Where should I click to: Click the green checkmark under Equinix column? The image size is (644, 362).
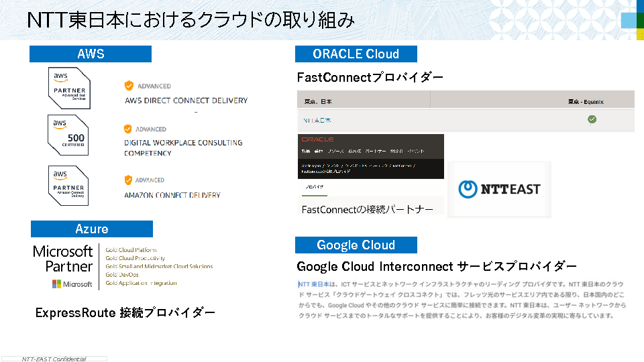point(592,120)
